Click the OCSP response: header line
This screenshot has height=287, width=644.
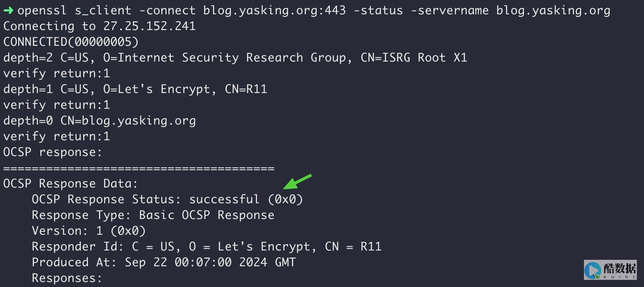[x=53, y=152]
